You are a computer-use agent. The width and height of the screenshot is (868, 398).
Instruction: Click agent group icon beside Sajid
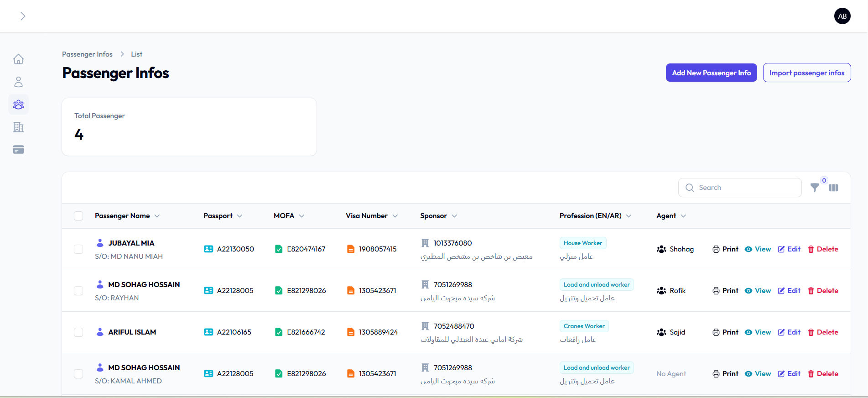point(661,332)
